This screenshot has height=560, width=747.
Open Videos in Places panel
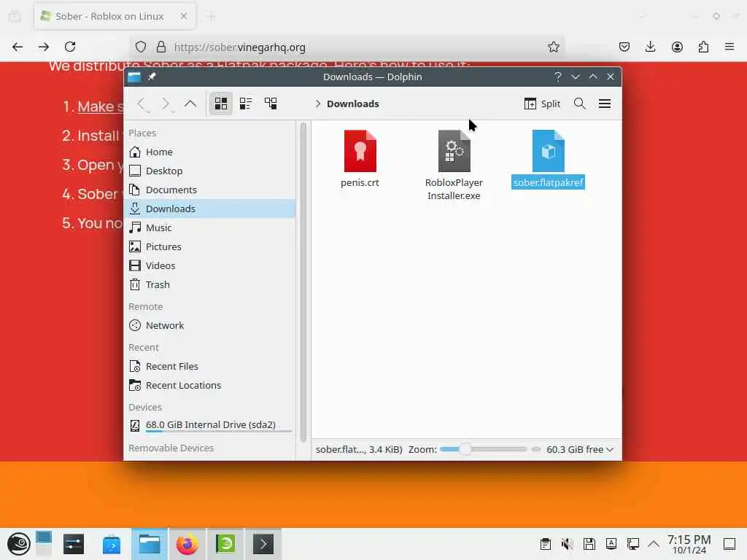(210, 265)
